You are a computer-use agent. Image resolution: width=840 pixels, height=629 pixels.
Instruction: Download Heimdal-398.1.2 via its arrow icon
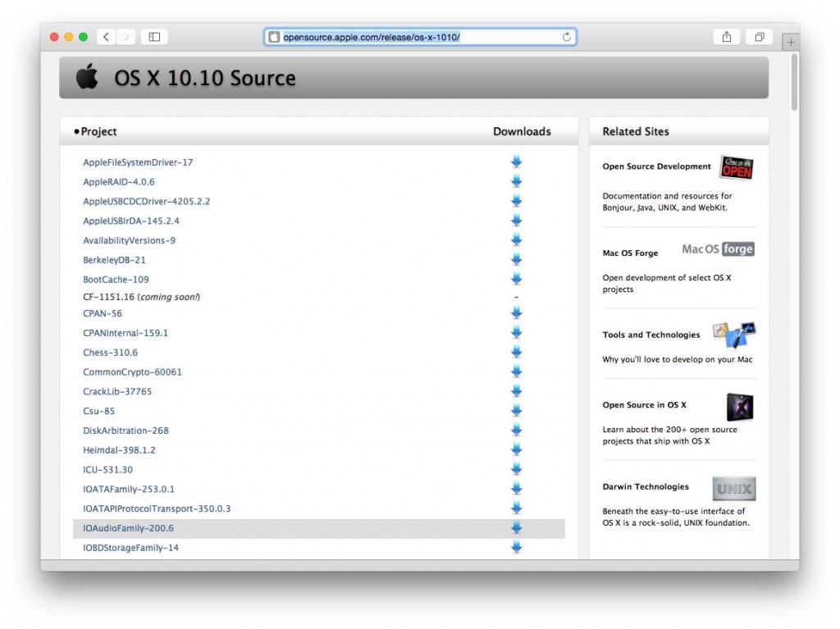pos(517,449)
